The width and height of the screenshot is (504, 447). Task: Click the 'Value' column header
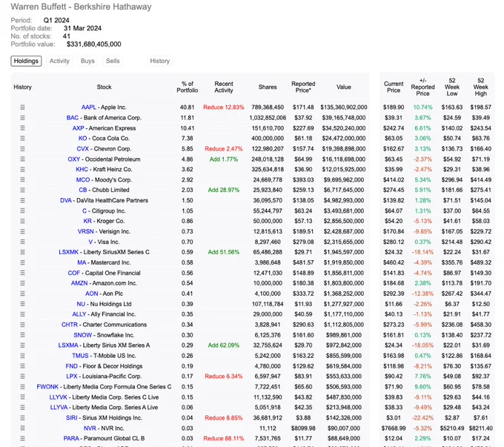[344, 87]
